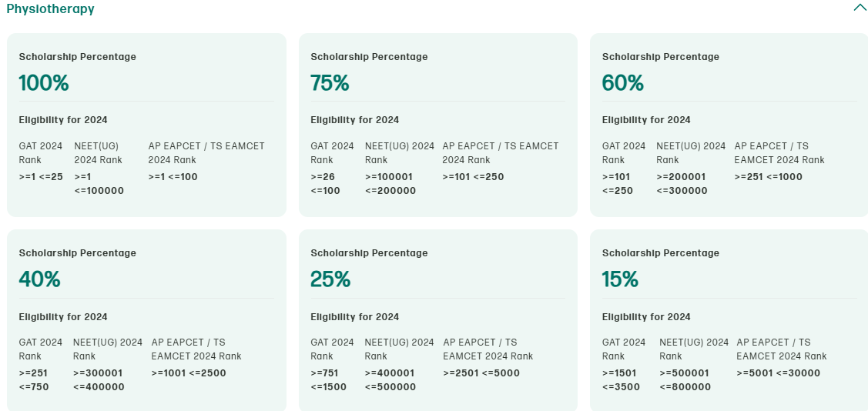Click EAMCET rank range >=1001 <=2500
Screen dimensions: 868x411
click(189, 373)
